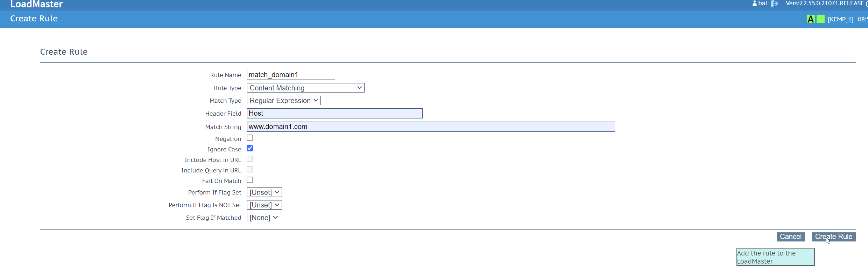The height and width of the screenshot is (273, 868).
Task: Click the A active status icon
Action: coord(811,19)
